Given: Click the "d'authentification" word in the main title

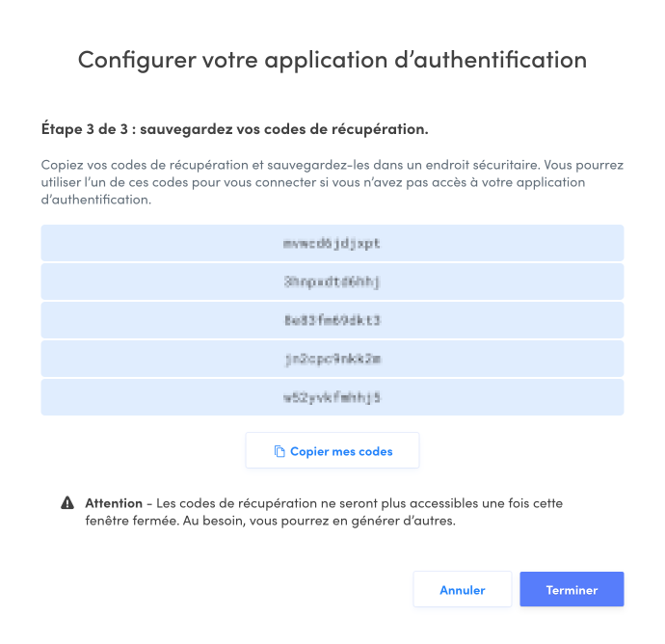Looking at the screenshot, I should 503,60.
